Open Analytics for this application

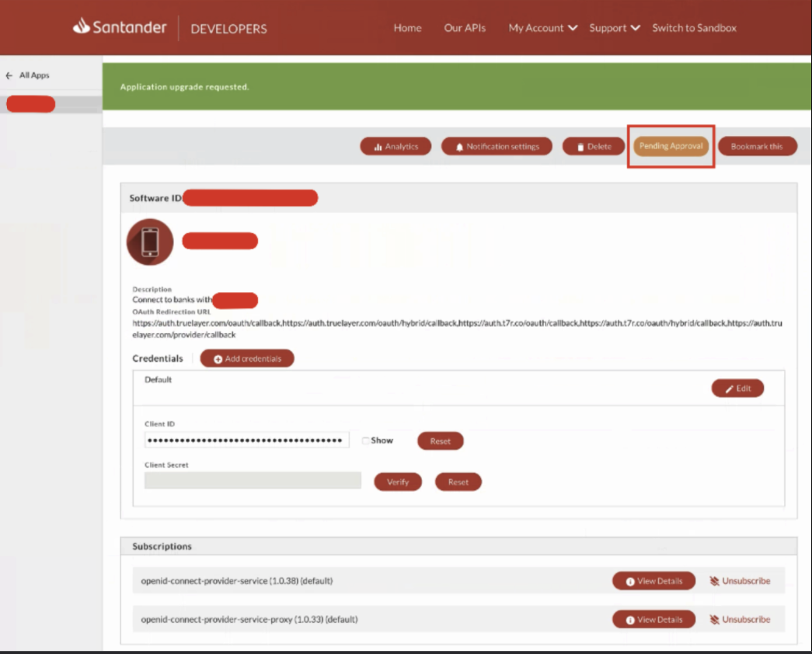tap(396, 147)
